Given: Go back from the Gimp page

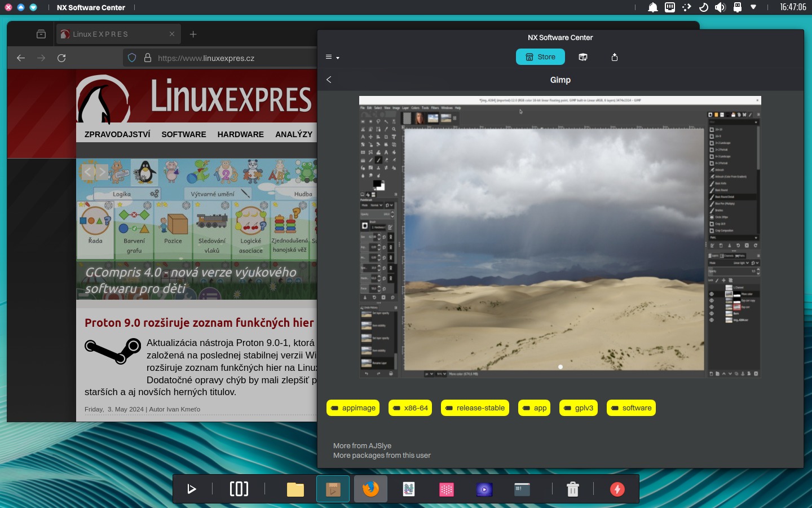Looking at the screenshot, I should pos(329,80).
